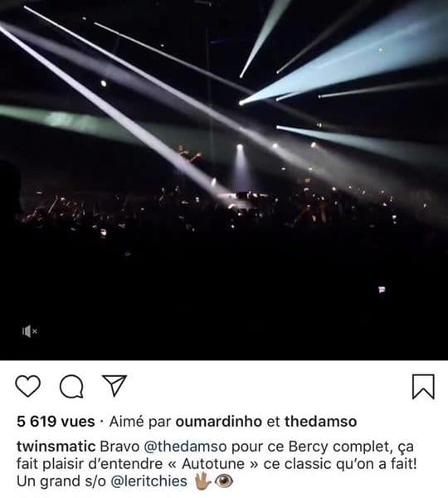The height and width of the screenshot is (498, 448).
Task: Click the eye emoji ending the caption
Action: coord(224,481)
